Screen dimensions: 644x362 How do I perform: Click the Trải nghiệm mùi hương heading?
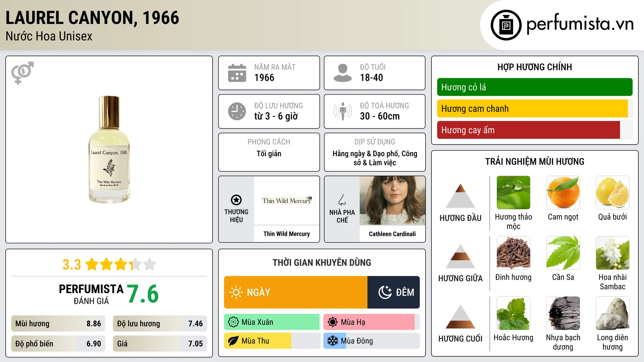click(x=535, y=162)
